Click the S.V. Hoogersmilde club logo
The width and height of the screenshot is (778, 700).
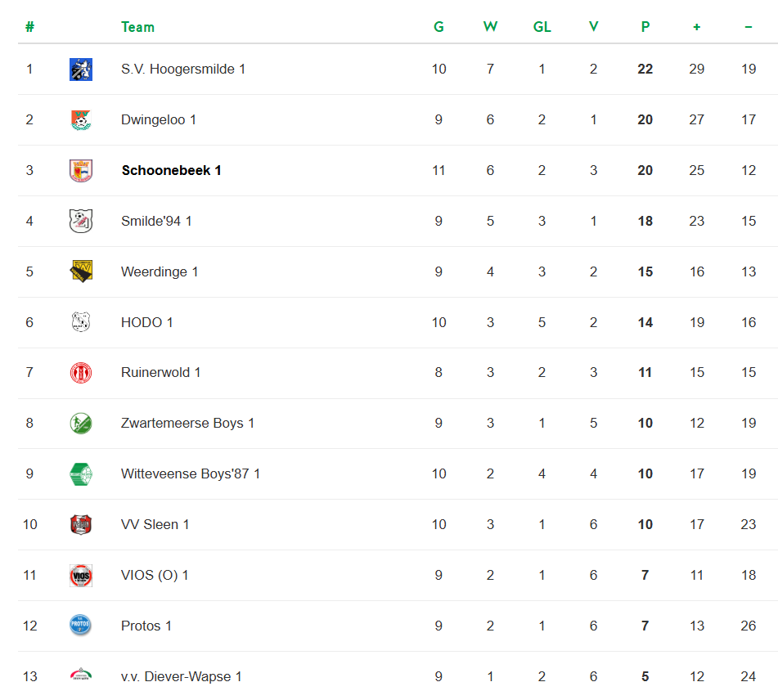point(81,70)
